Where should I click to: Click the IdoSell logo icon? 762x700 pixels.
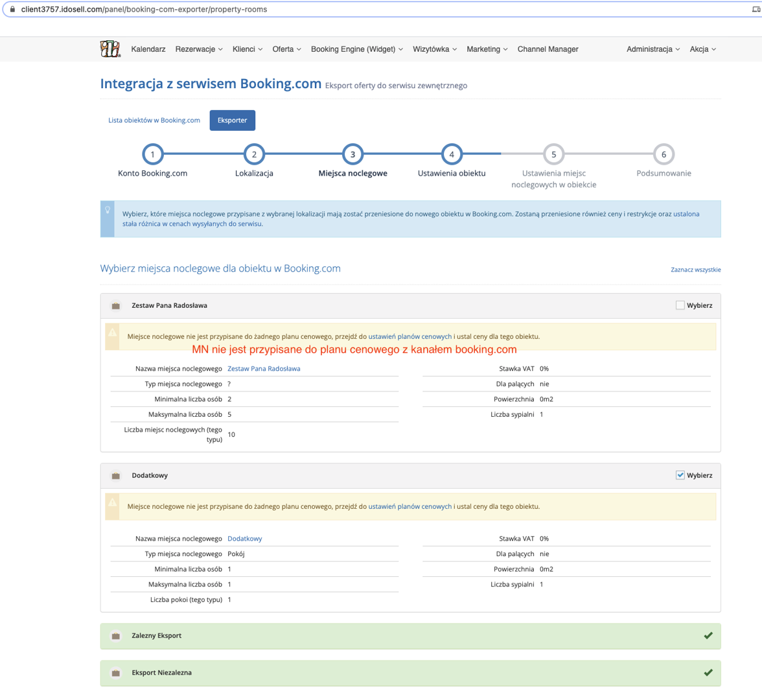pos(110,49)
